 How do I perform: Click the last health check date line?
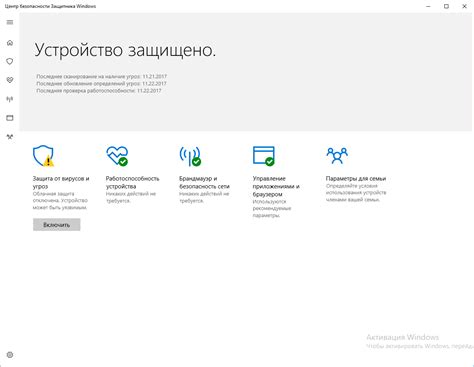click(99, 91)
